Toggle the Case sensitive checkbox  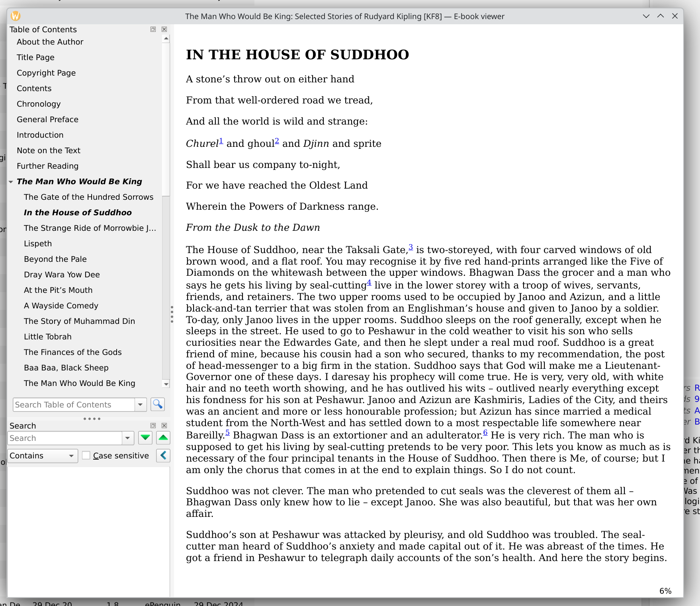(x=86, y=456)
